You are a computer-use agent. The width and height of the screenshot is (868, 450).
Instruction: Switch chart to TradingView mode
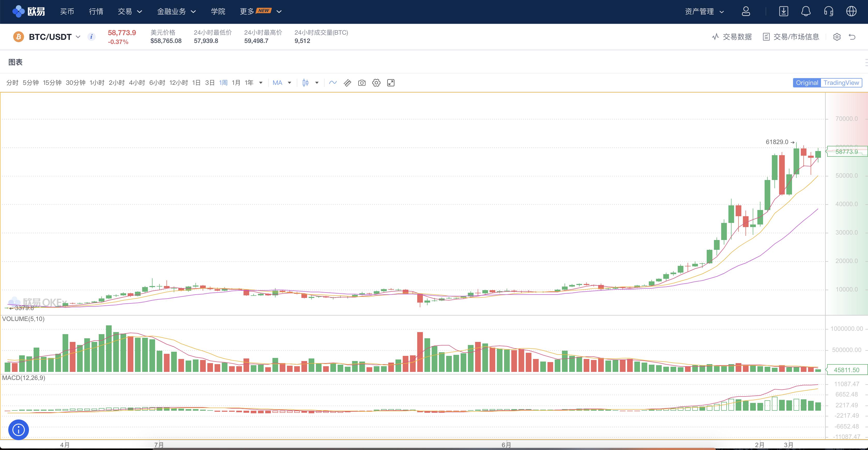click(x=841, y=83)
